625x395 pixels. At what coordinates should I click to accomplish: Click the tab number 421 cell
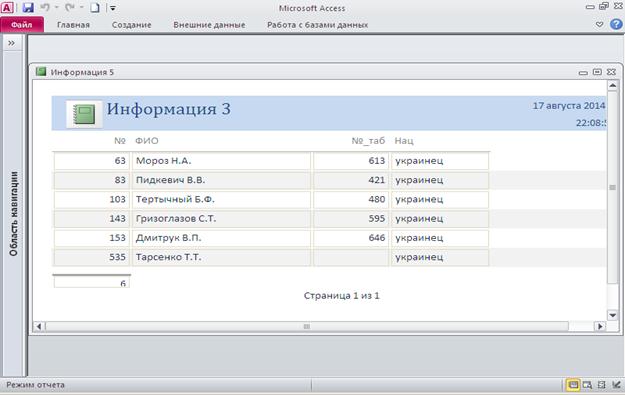pos(351,180)
